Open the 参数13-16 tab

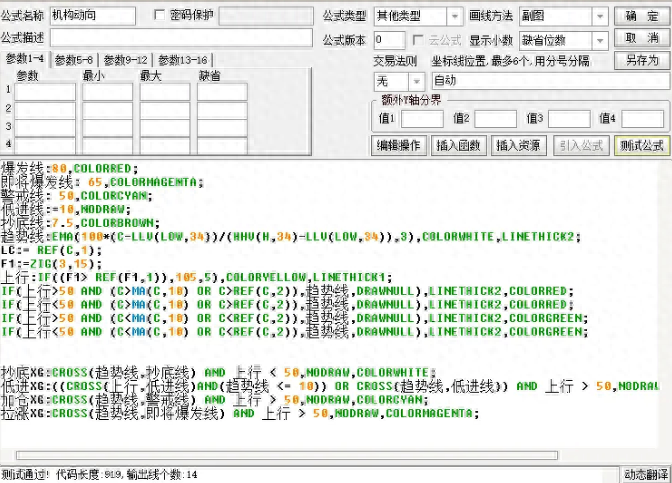coord(182,59)
